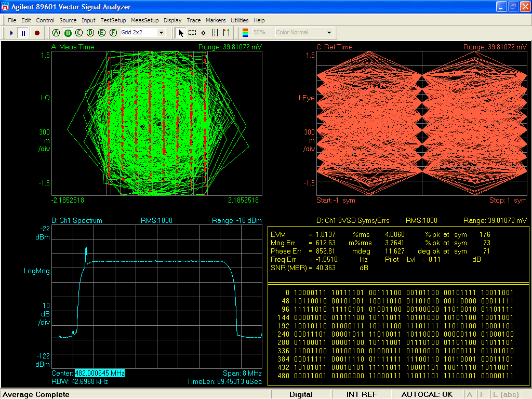Toggle active trace B button
532x399 pixels.
pyautogui.click(x=68, y=33)
